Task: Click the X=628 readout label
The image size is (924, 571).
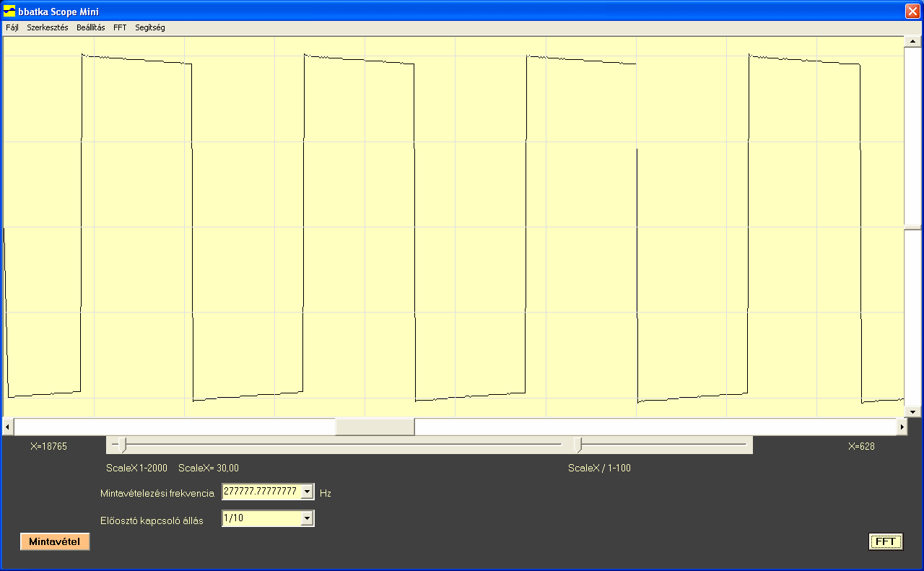Action: [861, 447]
